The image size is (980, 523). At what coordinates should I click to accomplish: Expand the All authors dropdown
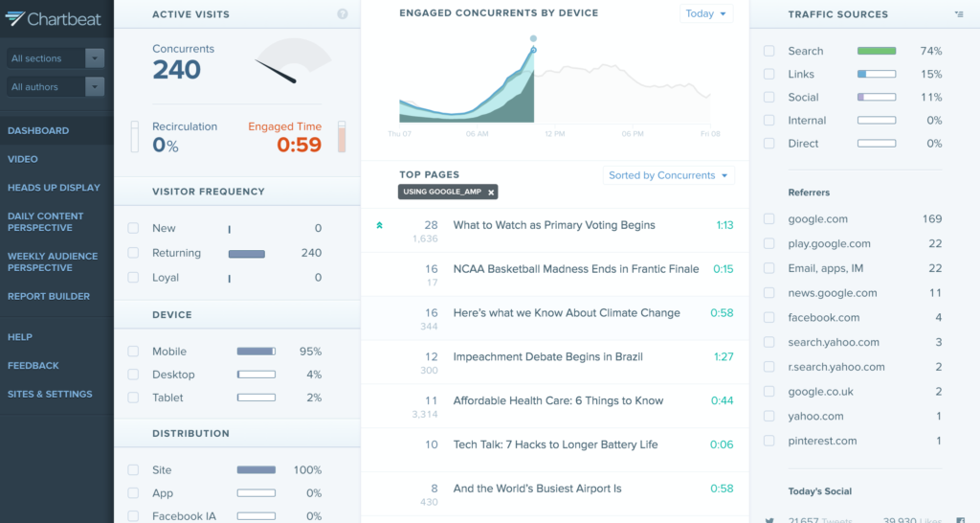(55, 87)
